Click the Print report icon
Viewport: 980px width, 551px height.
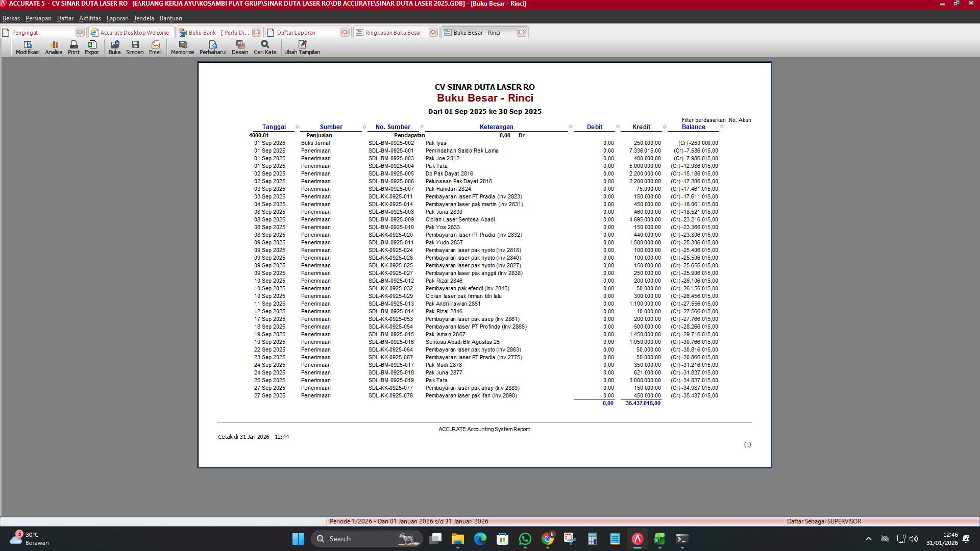[73, 48]
